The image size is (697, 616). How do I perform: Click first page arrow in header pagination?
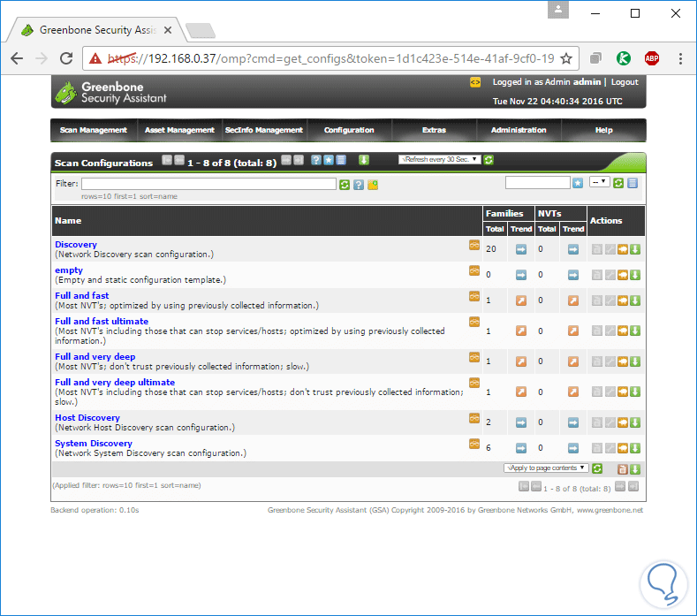click(167, 160)
